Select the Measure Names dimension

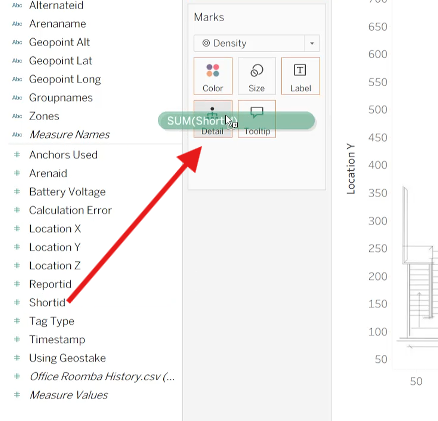pos(69,134)
